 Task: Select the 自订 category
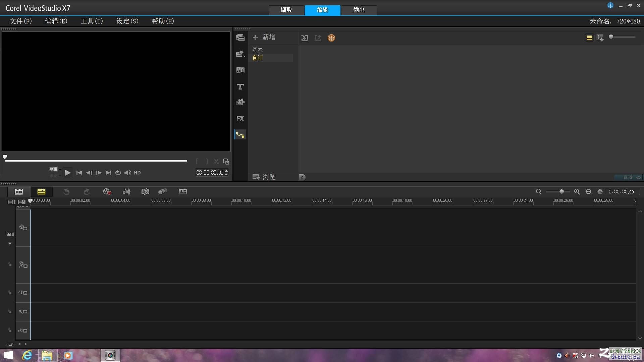pos(257,58)
